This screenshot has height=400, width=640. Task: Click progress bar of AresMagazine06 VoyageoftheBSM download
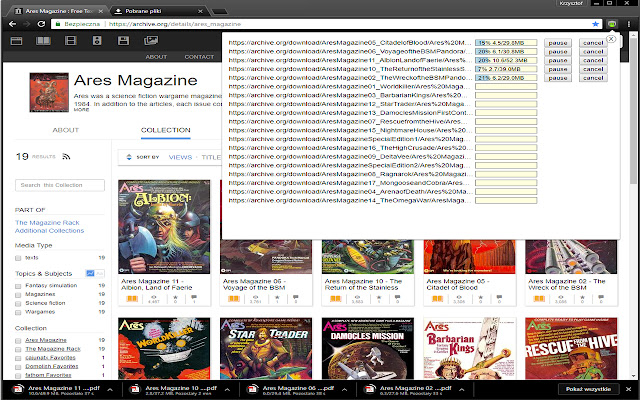click(506, 52)
